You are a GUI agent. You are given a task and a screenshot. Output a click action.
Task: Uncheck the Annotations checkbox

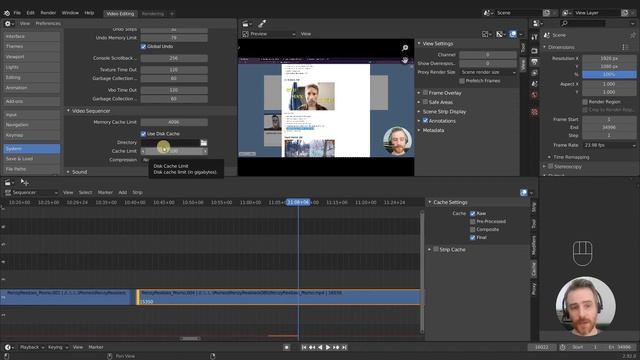click(425, 121)
